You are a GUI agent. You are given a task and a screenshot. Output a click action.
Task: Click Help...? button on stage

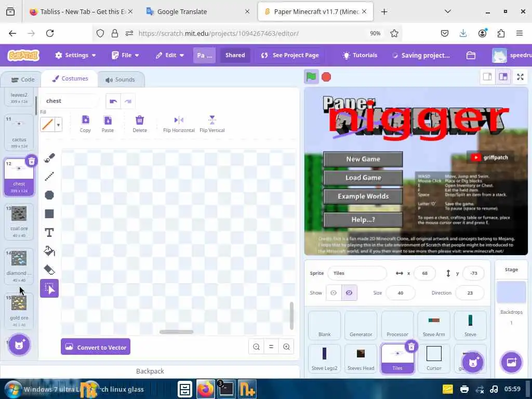tap(363, 220)
